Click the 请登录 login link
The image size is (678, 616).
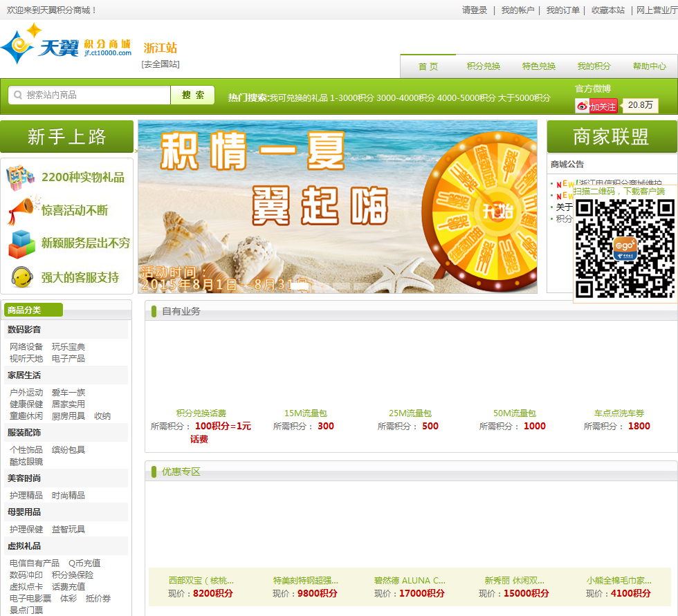pyautogui.click(x=475, y=10)
